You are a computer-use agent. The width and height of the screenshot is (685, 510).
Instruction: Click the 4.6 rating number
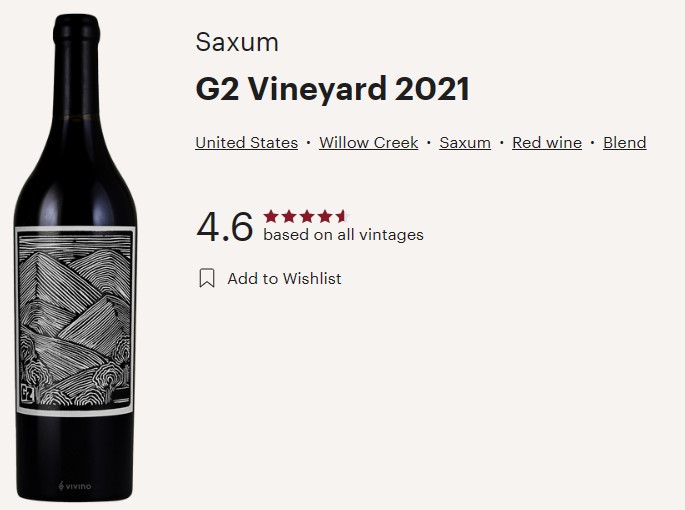pos(225,227)
